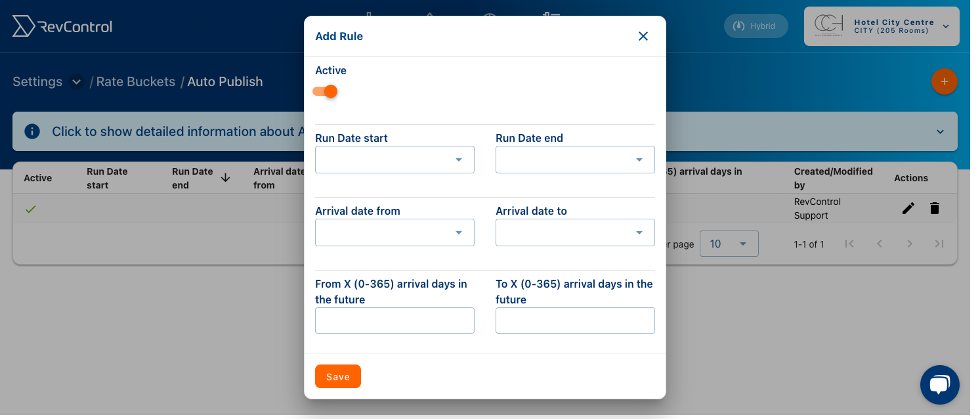Save the new rule
The height and width of the screenshot is (419, 980).
click(338, 376)
